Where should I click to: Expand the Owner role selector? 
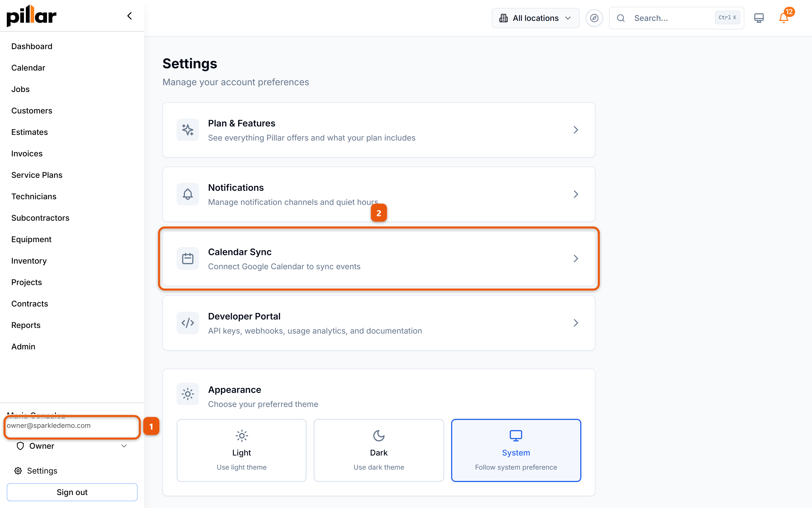coord(72,446)
